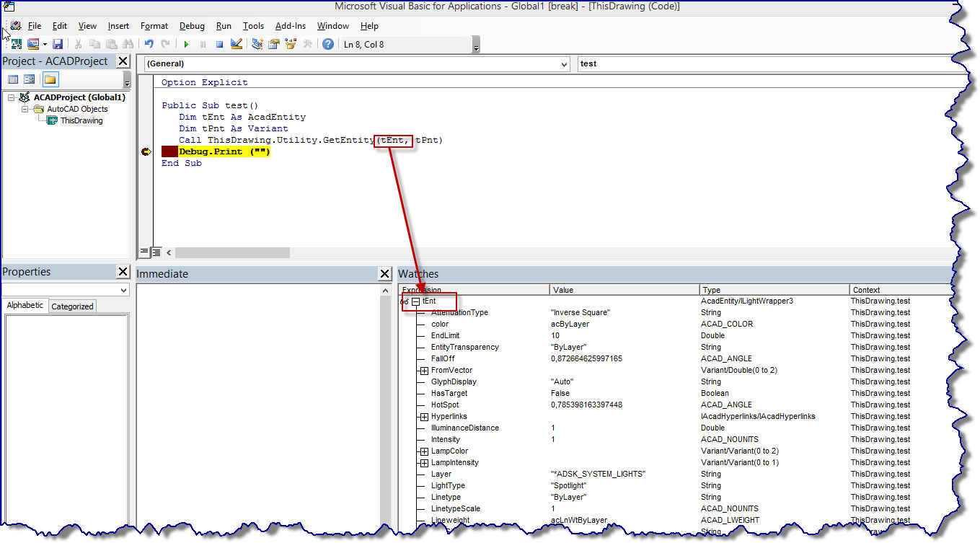Close the Immediate window
This screenshot has width=980, height=543.
pyautogui.click(x=385, y=274)
